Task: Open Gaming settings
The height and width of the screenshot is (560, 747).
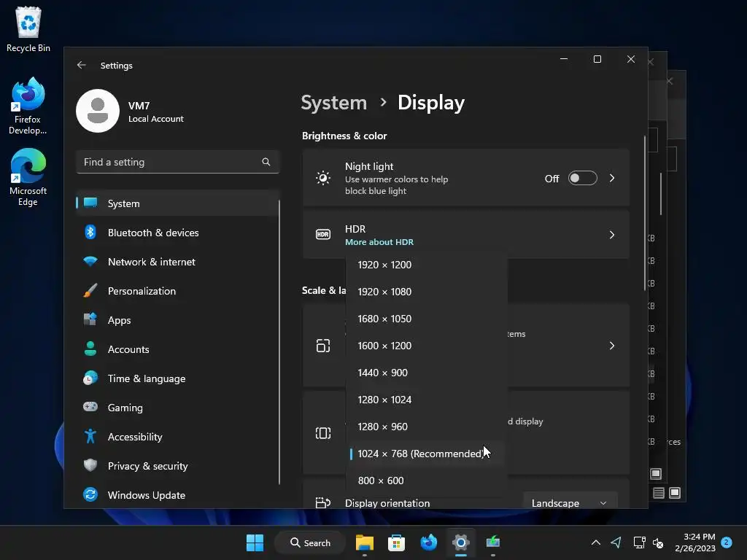Action: tap(177, 408)
